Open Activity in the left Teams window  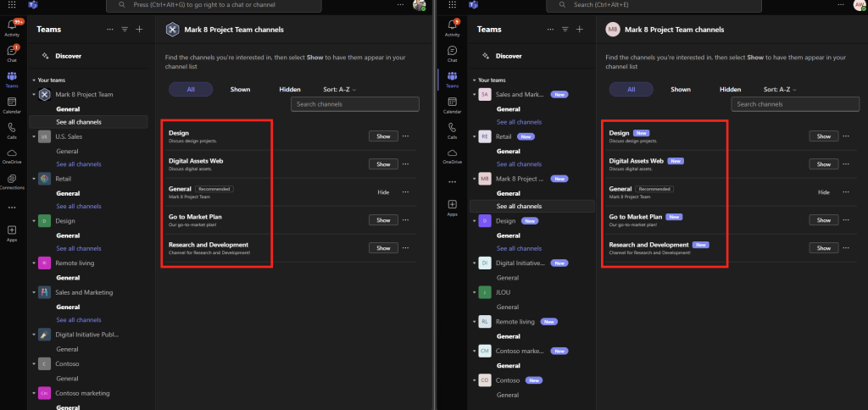pyautogui.click(x=12, y=28)
